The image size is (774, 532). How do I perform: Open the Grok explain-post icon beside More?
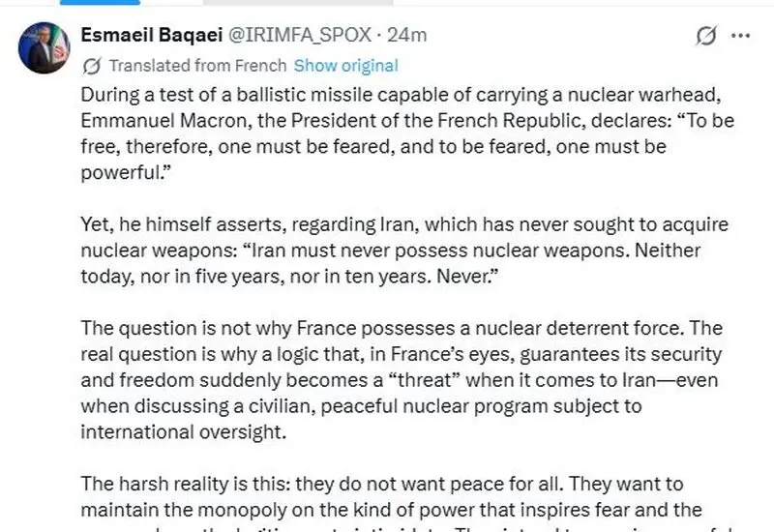point(706,36)
